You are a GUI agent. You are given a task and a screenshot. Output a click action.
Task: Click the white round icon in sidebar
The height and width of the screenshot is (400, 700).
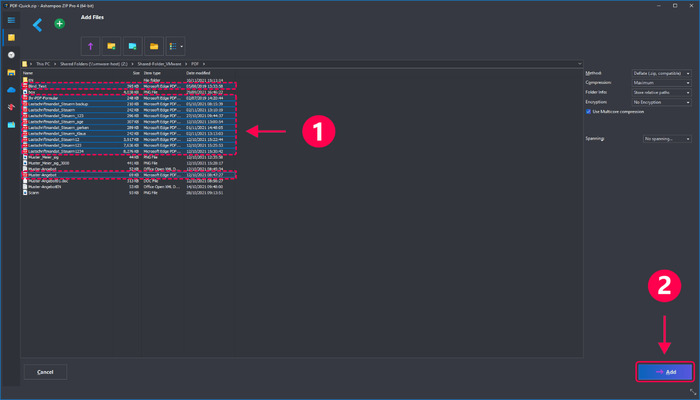[x=11, y=55]
